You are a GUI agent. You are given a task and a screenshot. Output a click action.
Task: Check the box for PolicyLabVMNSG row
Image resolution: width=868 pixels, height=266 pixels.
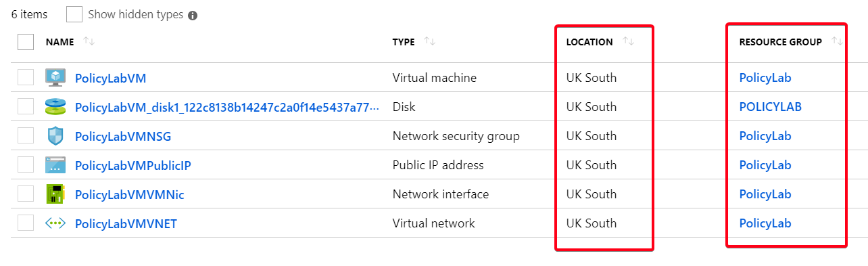(26, 136)
